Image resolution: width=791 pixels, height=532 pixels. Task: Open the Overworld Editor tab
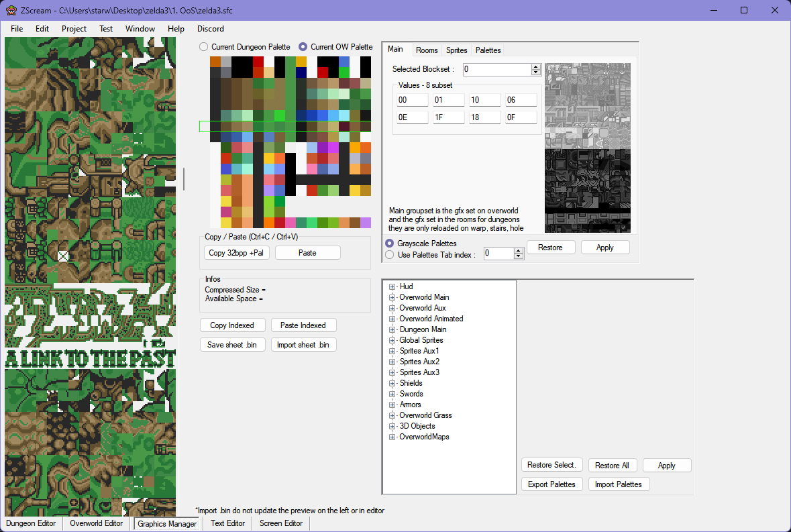pos(97,523)
